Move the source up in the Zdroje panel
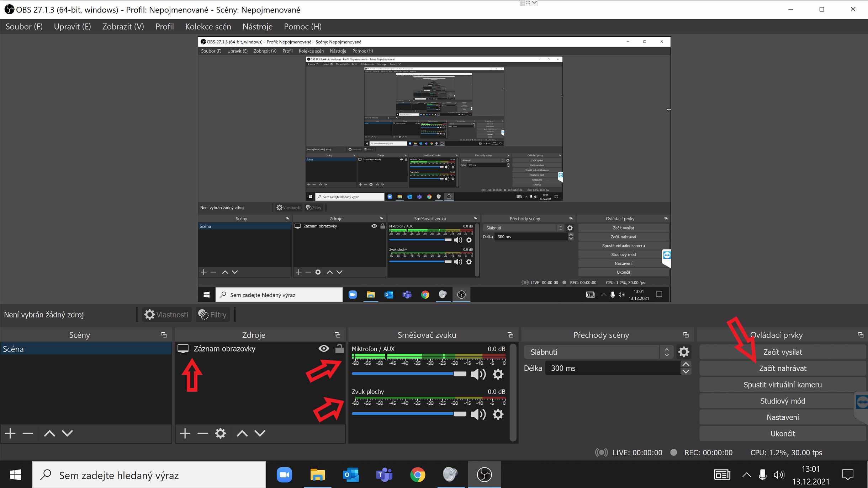Screen dimensions: 868x488 (x=242, y=433)
